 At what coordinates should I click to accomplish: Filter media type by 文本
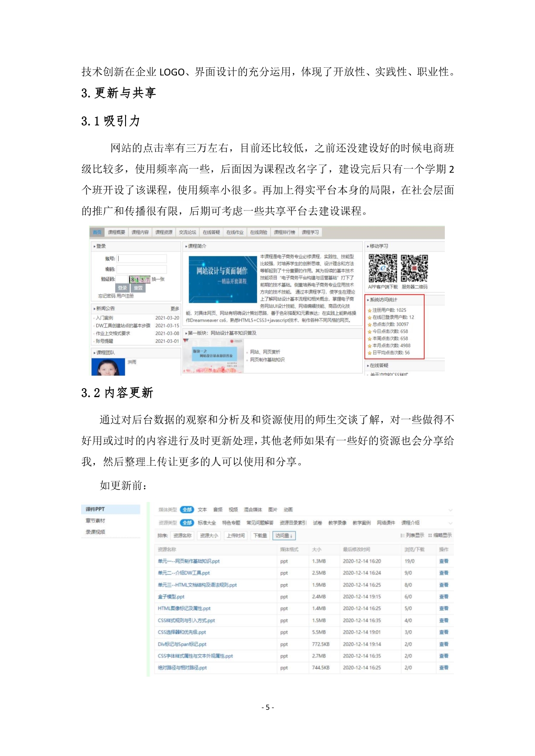[202, 509]
